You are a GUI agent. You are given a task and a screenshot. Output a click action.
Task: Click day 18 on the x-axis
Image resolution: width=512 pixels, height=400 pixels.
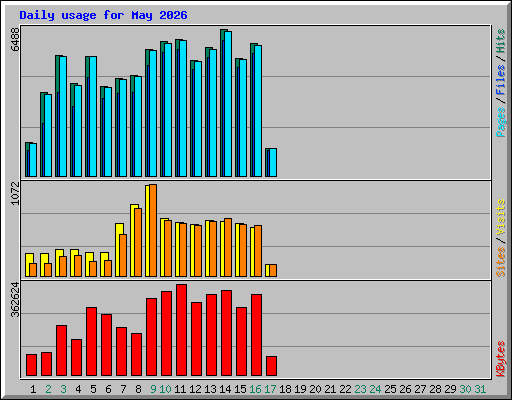[x=285, y=389]
